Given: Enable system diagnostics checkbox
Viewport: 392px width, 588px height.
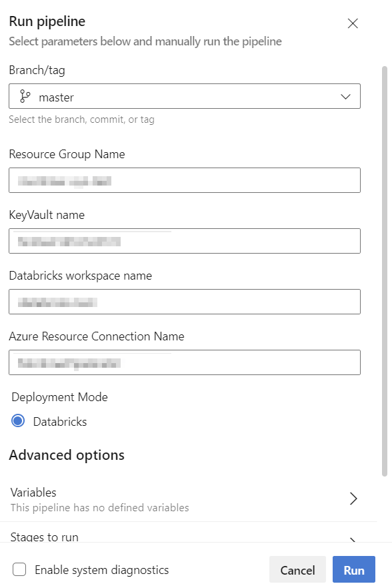Looking at the screenshot, I should click(x=19, y=569).
